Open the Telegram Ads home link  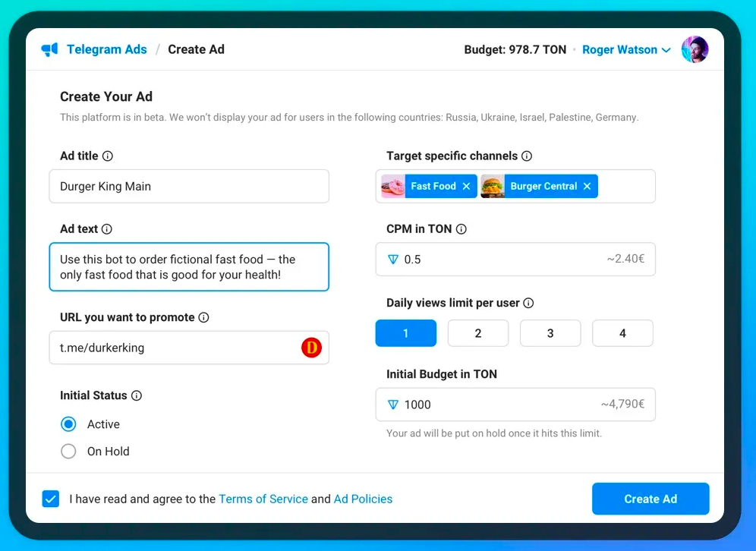coord(106,49)
